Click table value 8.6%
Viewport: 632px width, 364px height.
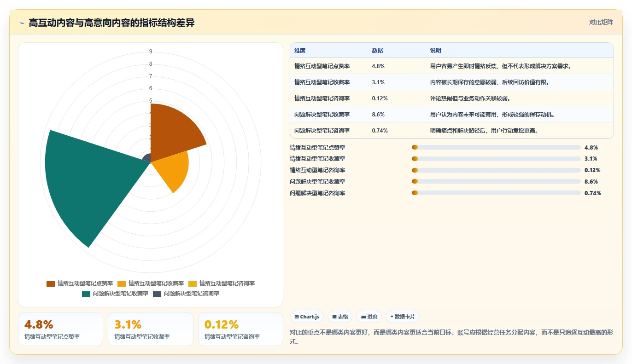378,115
